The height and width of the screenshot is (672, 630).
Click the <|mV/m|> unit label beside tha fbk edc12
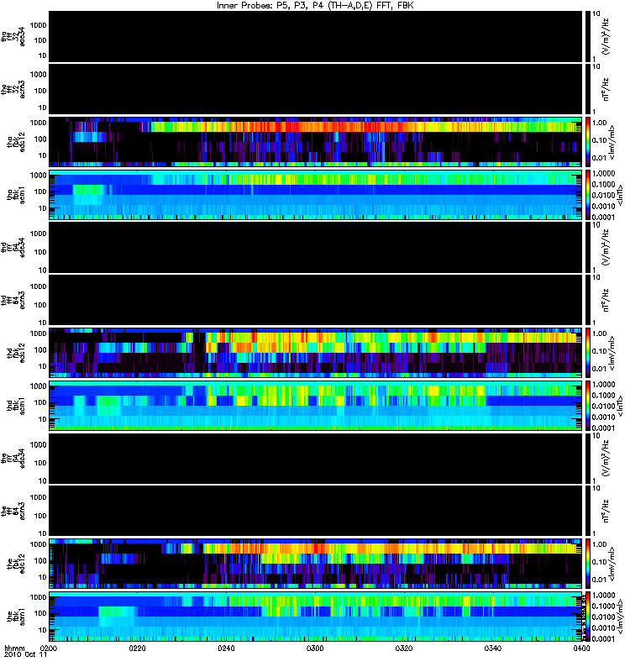(612, 142)
